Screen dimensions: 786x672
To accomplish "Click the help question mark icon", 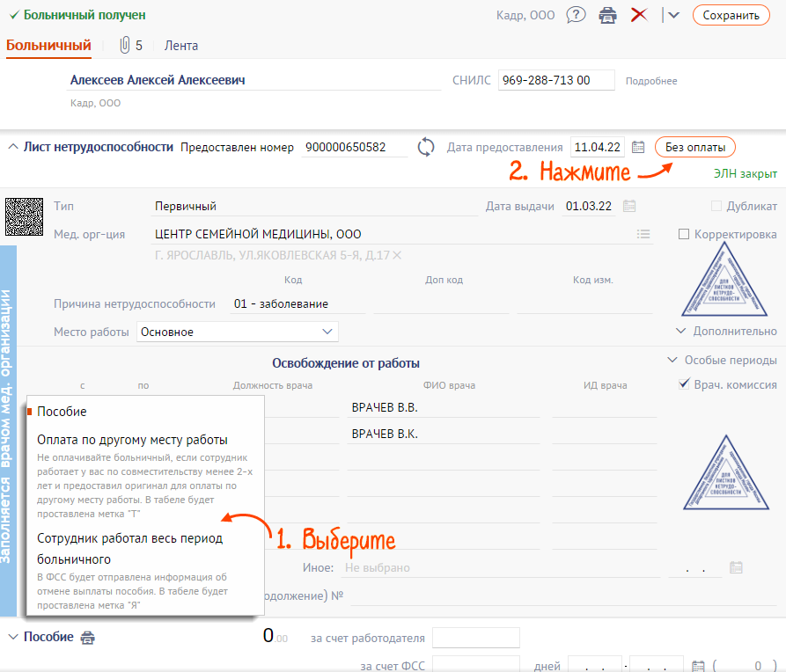I will 577,15.
